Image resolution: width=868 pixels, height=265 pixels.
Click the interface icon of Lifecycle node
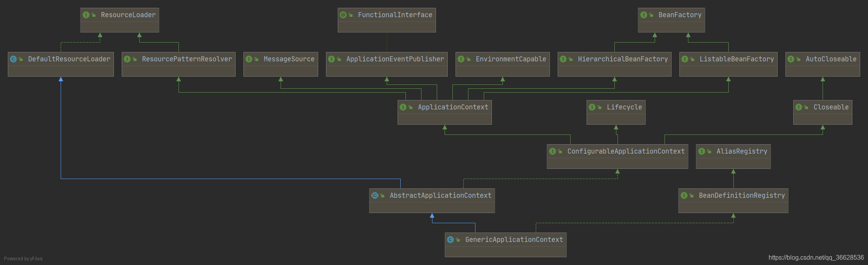(592, 107)
